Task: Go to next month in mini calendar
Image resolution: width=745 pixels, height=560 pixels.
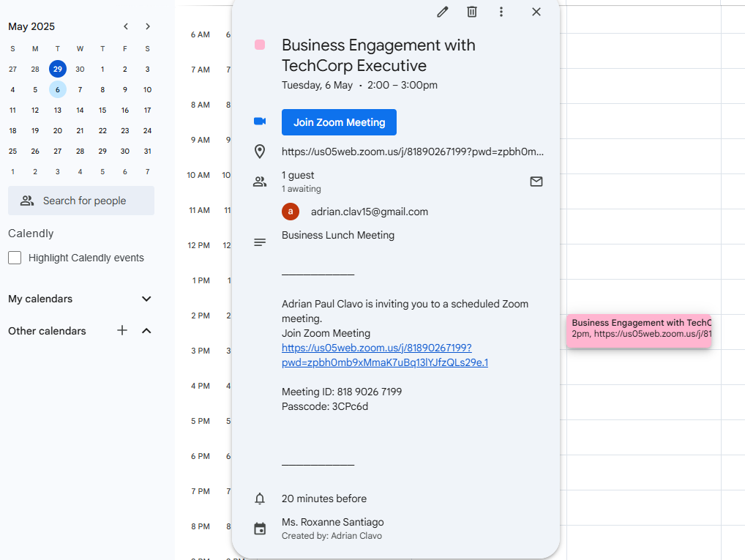Action: [x=148, y=26]
